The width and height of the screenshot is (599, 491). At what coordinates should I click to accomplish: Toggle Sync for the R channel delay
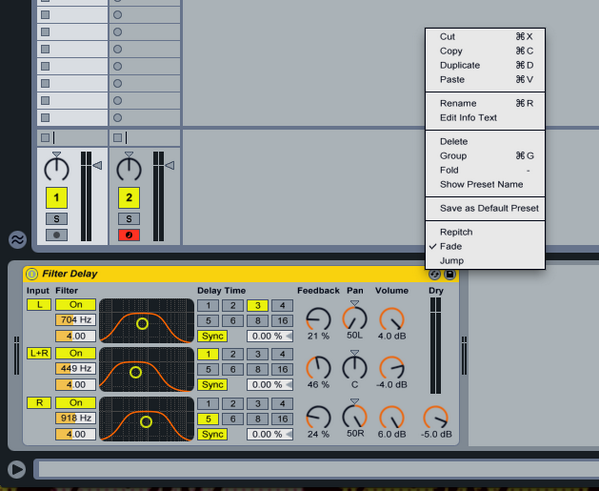pyautogui.click(x=212, y=434)
